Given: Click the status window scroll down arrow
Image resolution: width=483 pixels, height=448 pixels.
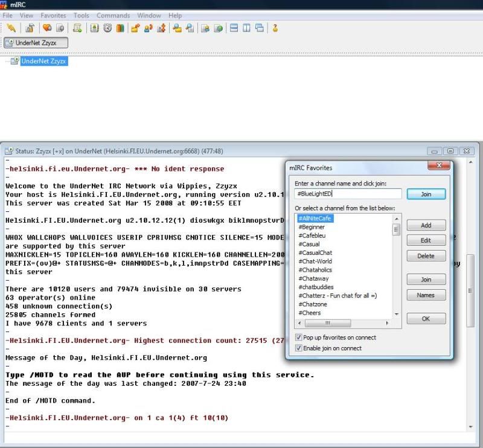Looking at the screenshot, I should [470, 426].
